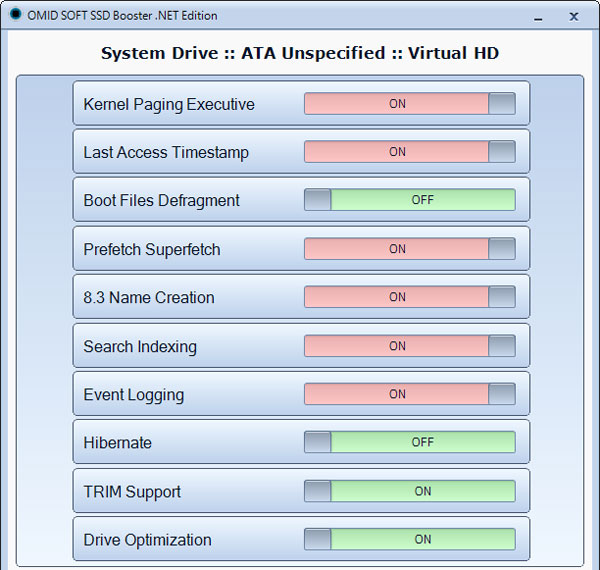Toggle the Hibernate switch

tap(410, 442)
